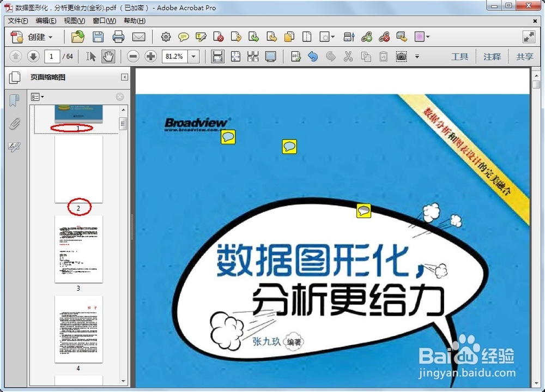The height and width of the screenshot is (392, 545).
Task: Open the sticky note near Broadview logo
Action: [x=228, y=137]
